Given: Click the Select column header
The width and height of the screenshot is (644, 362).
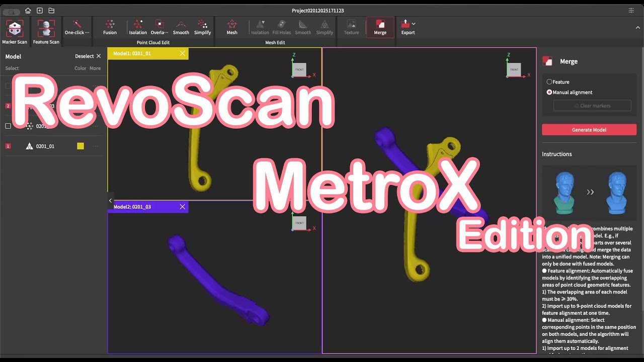Looking at the screenshot, I should pyautogui.click(x=12, y=68).
